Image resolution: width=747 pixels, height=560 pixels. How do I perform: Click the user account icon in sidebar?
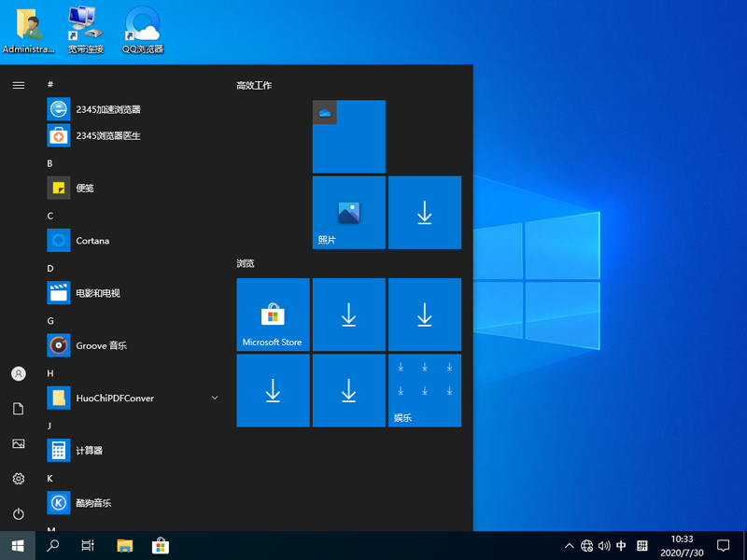coord(18,373)
